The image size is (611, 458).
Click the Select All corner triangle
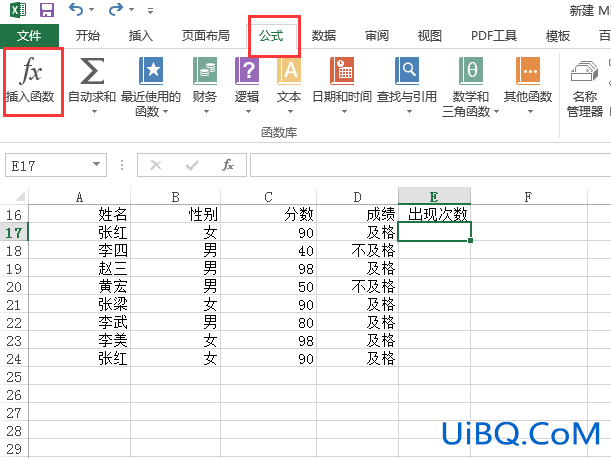click(19, 196)
